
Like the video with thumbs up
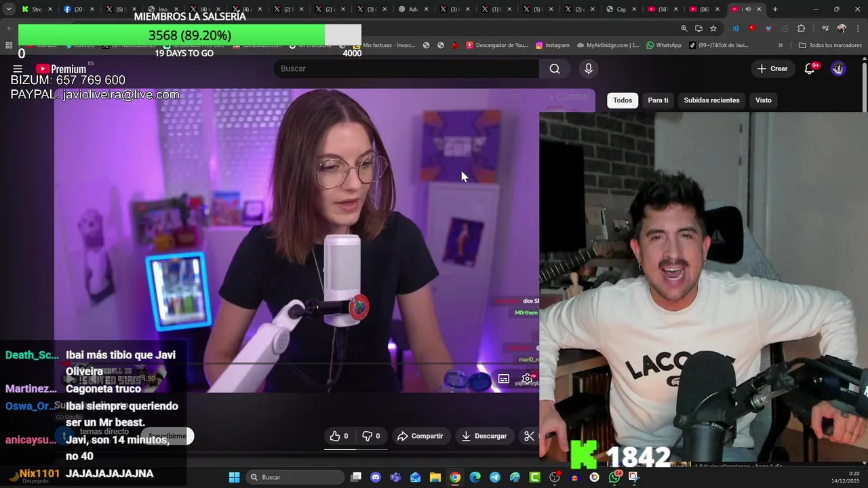click(x=339, y=436)
